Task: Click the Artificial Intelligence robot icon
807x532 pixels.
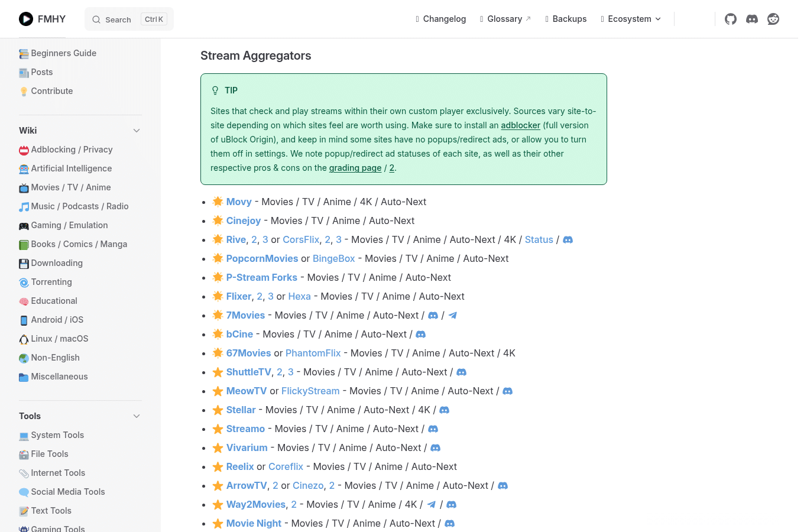Action: (x=24, y=169)
